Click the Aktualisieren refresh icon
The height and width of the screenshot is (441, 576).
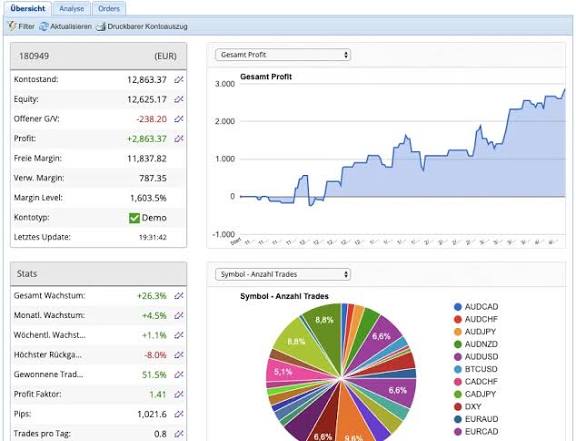(44, 26)
